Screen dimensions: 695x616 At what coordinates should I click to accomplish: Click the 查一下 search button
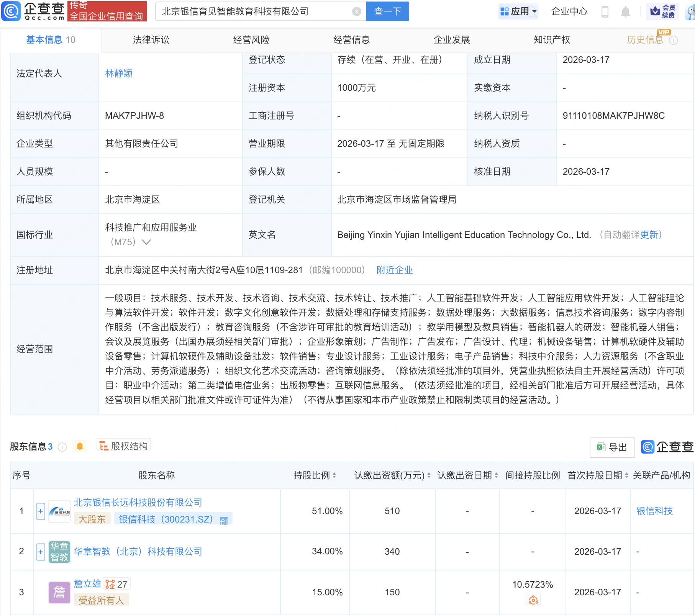pos(387,11)
